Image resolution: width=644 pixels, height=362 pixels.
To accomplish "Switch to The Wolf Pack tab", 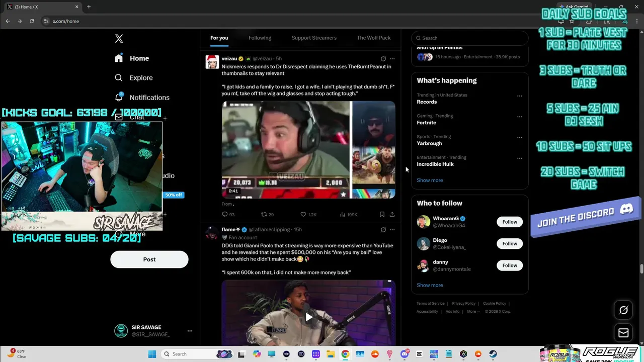I will click(374, 38).
